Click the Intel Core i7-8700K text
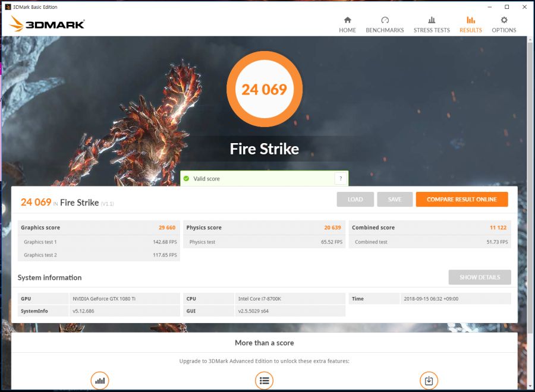This screenshot has height=392, width=535. (x=259, y=299)
